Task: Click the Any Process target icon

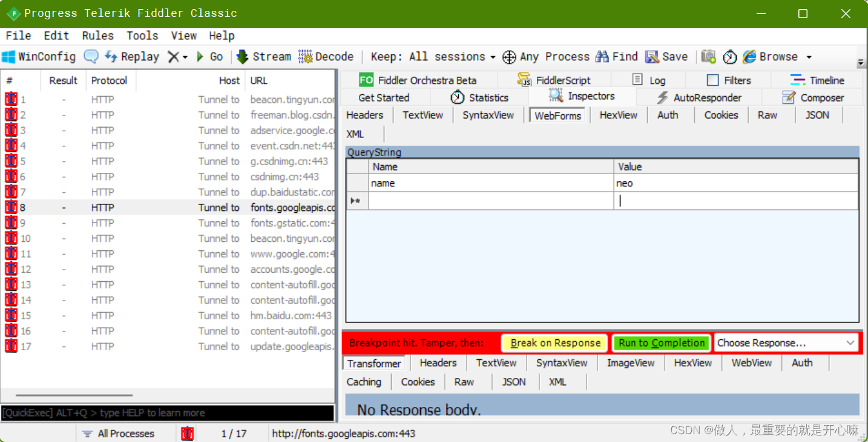Action: 510,57
